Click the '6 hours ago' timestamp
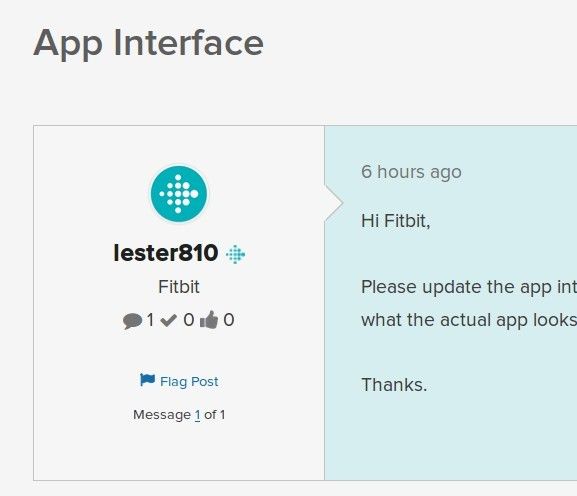Image resolution: width=577 pixels, height=496 pixels. (x=411, y=172)
